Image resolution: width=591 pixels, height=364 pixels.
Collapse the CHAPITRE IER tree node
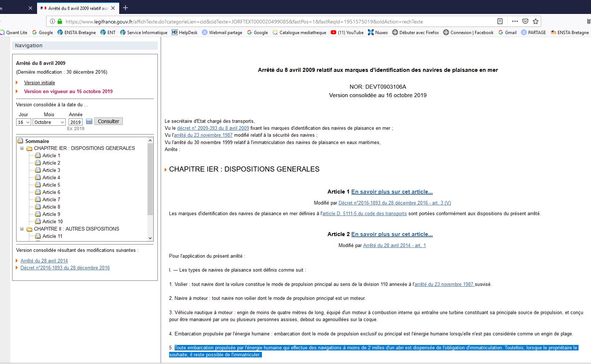(22, 148)
